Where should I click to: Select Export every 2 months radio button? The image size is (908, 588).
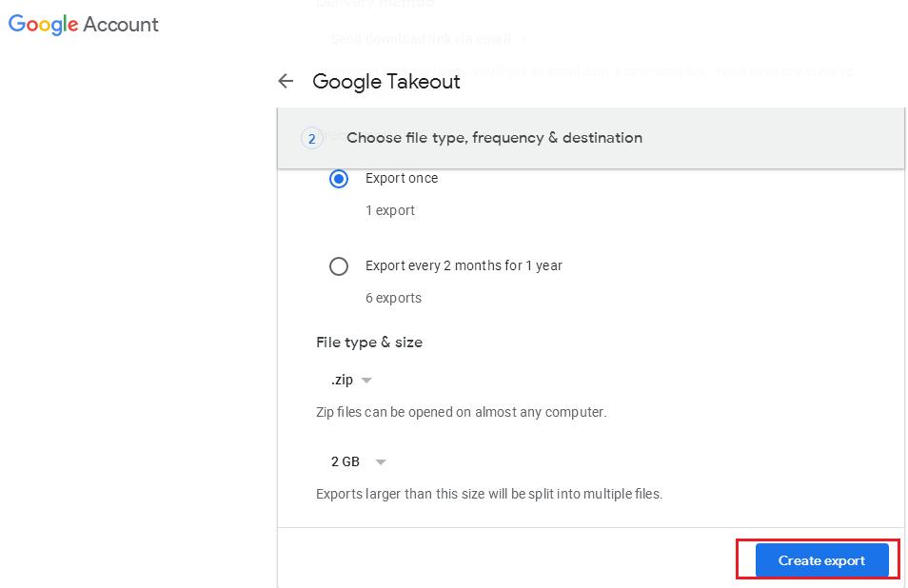tap(339, 266)
